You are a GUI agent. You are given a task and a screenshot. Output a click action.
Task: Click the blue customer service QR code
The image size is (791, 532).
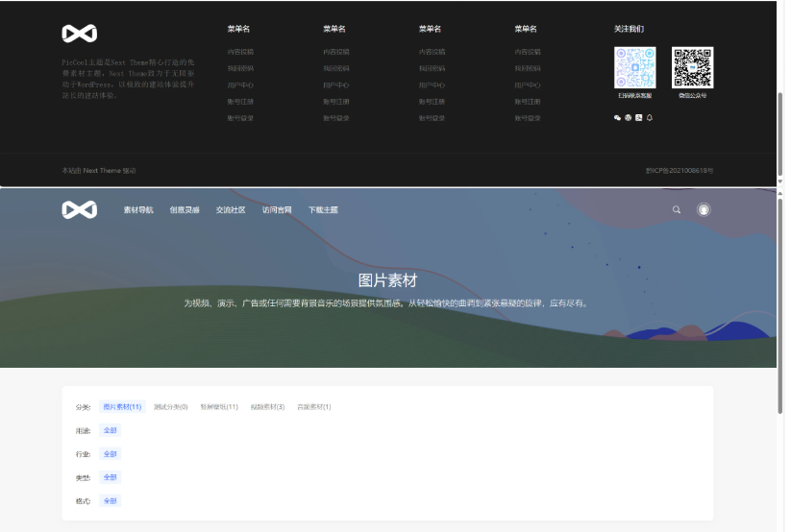(634, 67)
